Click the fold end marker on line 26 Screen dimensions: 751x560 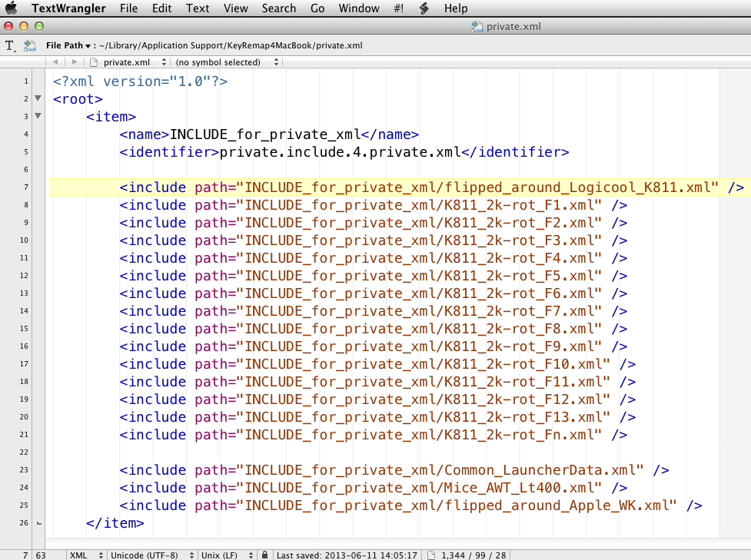point(39,523)
